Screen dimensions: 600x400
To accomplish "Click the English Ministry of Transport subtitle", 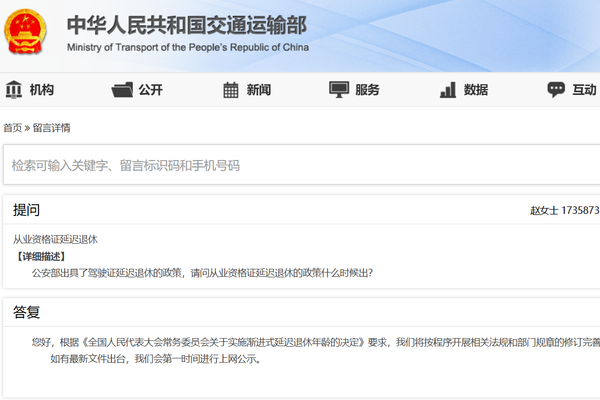I will coord(188,47).
